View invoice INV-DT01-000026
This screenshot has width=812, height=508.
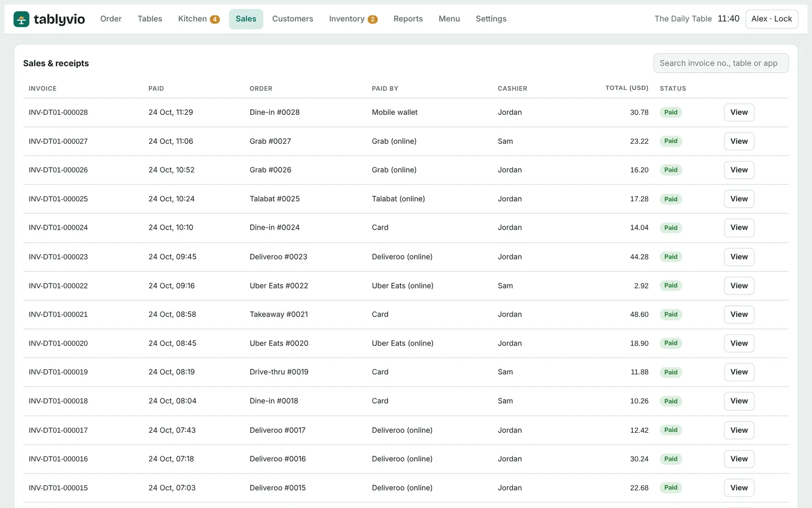(x=739, y=170)
